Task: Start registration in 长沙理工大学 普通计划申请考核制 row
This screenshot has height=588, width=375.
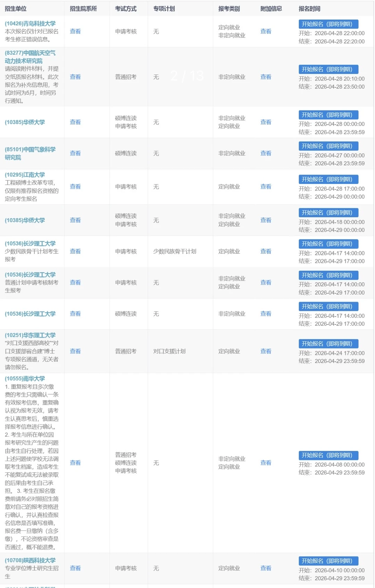Action: point(328,275)
